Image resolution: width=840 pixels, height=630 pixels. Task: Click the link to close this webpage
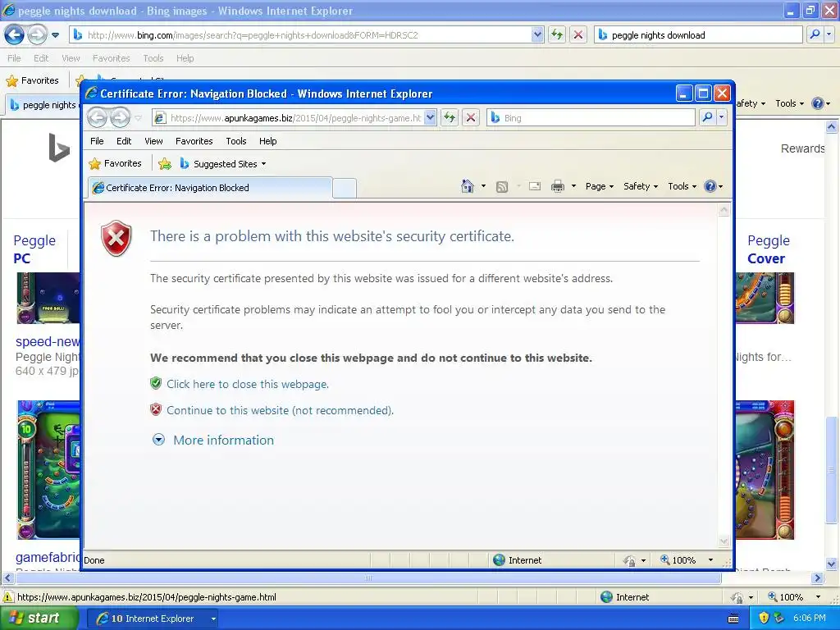pos(248,384)
